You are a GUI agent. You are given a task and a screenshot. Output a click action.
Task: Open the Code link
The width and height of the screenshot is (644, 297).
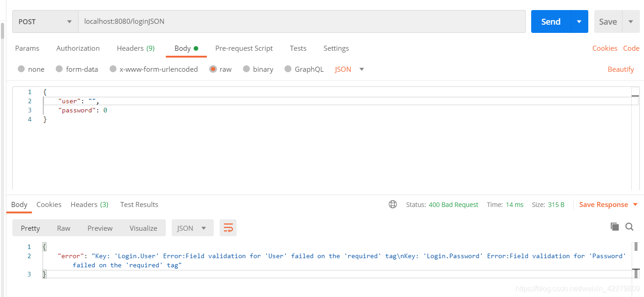click(x=631, y=48)
